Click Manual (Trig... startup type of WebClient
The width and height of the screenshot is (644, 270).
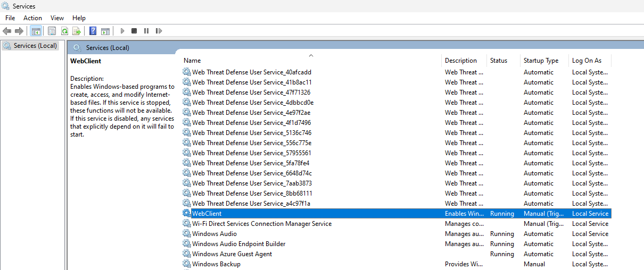pyautogui.click(x=543, y=214)
